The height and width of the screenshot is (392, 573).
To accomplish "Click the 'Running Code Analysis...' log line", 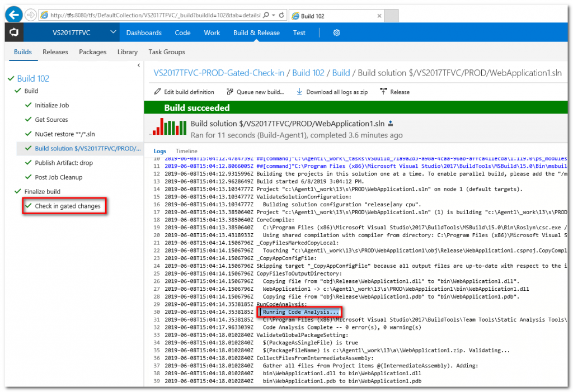I will point(300,312).
